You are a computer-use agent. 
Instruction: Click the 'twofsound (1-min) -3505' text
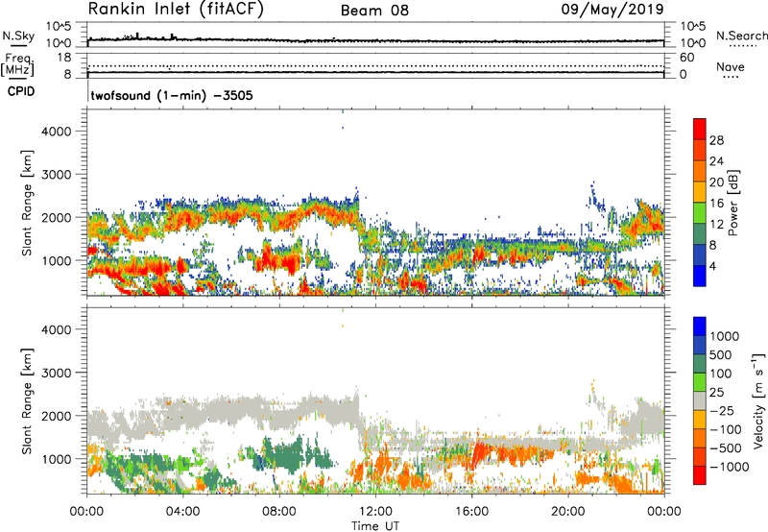click(x=172, y=95)
